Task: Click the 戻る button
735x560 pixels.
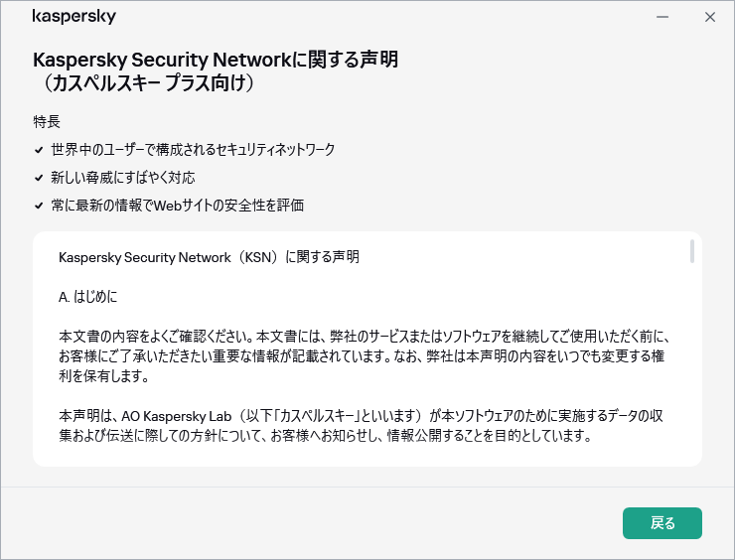Action: tap(661, 523)
